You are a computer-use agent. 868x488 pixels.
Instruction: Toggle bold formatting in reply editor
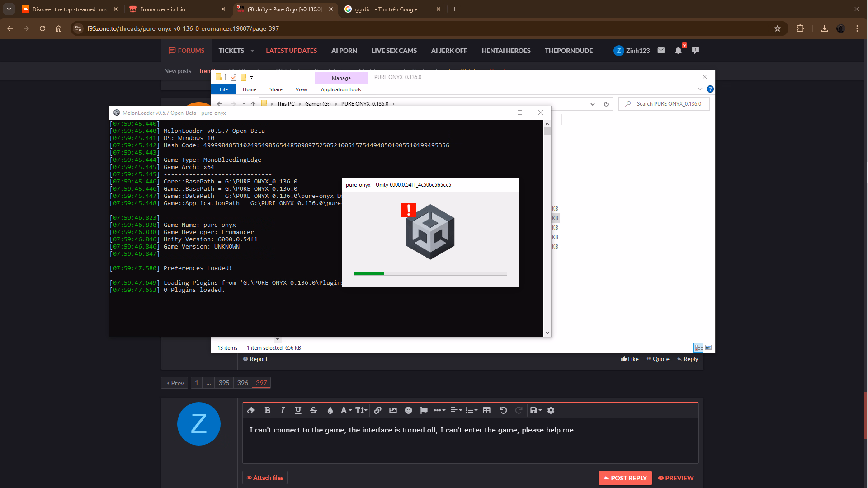coord(267,410)
